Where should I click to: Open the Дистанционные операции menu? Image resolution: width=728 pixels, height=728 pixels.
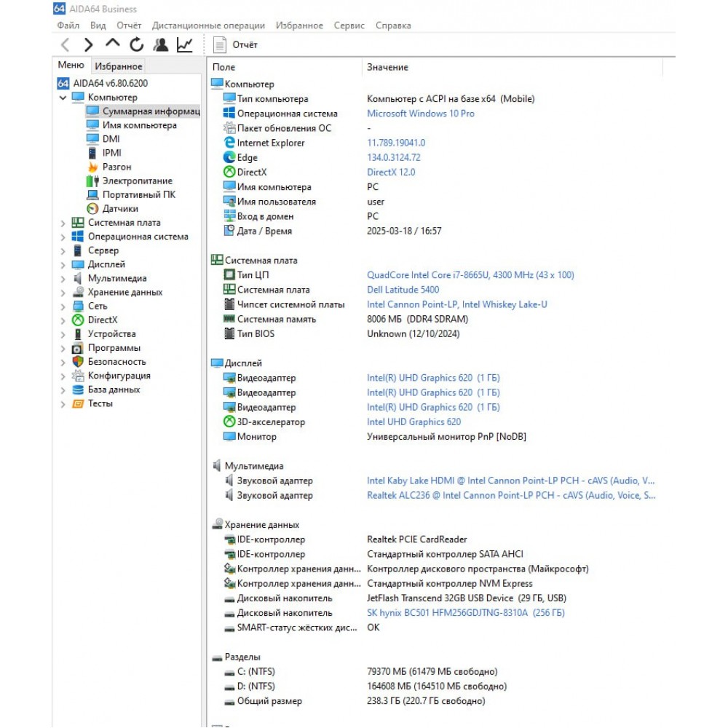[208, 25]
